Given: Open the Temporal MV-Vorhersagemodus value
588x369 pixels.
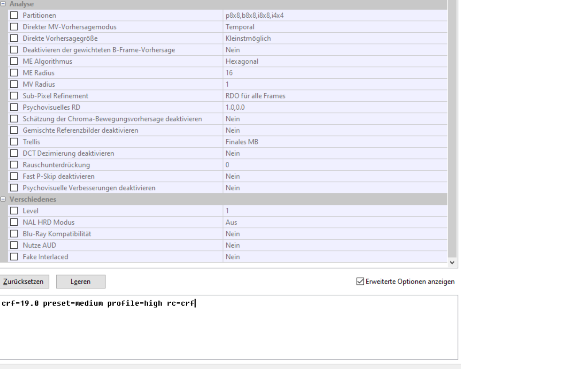Looking at the screenshot, I should click(x=335, y=27).
